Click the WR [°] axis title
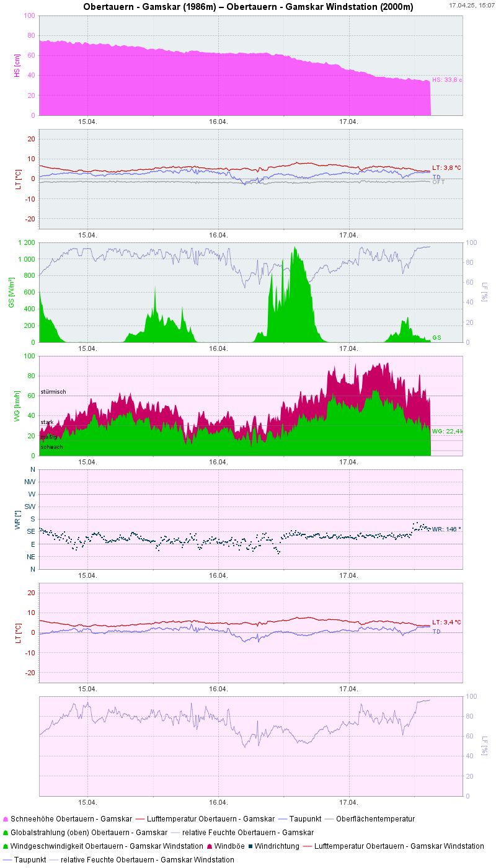The height and width of the screenshot is (868, 496). 17,519
